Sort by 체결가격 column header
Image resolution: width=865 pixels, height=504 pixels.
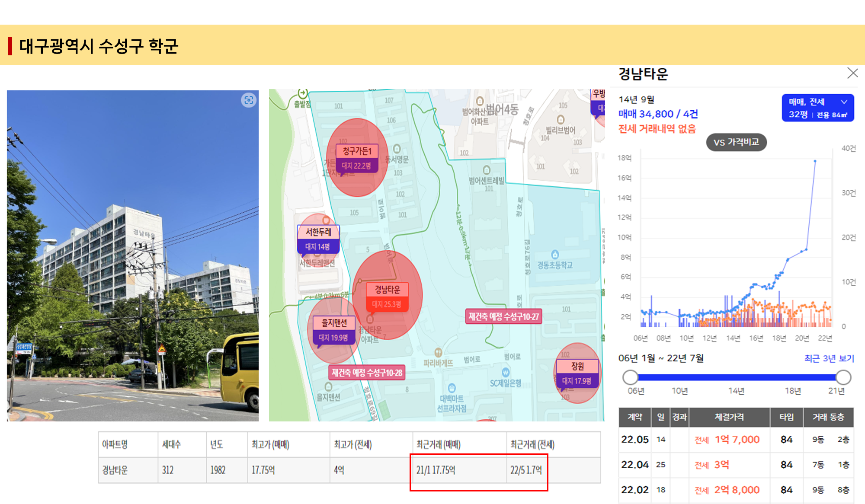pos(729,417)
